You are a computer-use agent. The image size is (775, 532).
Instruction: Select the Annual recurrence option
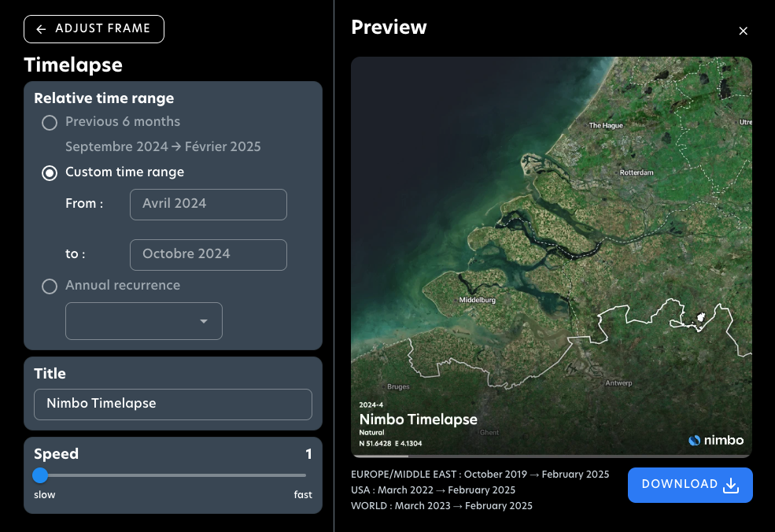pos(50,286)
